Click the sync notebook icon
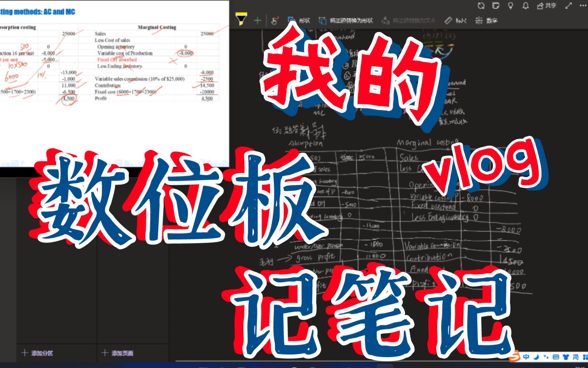Viewport: 588px width, 368px height. click(x=482, y=6)
